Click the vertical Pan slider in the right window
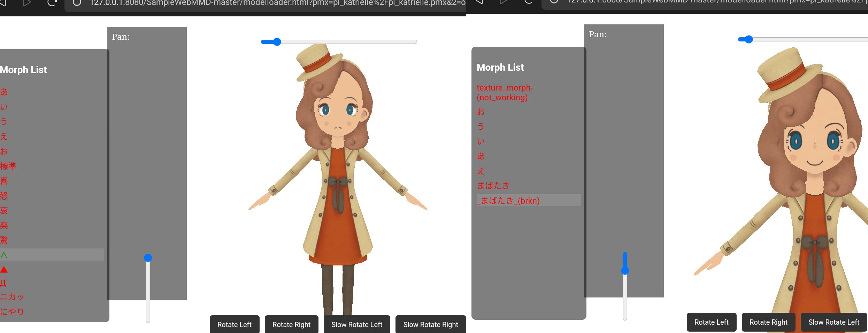 625,286
